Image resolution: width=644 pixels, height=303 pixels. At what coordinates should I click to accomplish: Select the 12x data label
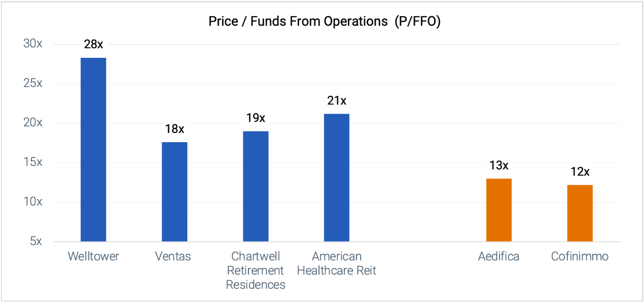point(580,172)
